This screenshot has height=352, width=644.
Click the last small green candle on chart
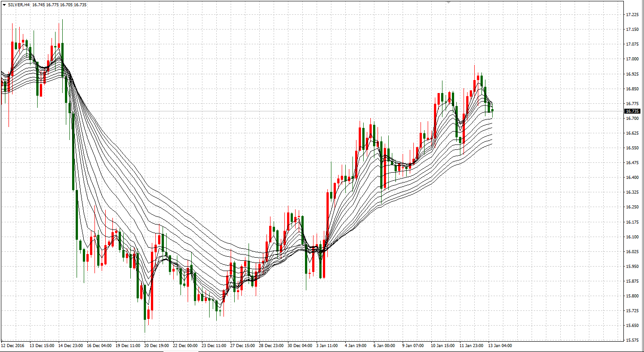point(492,110)
